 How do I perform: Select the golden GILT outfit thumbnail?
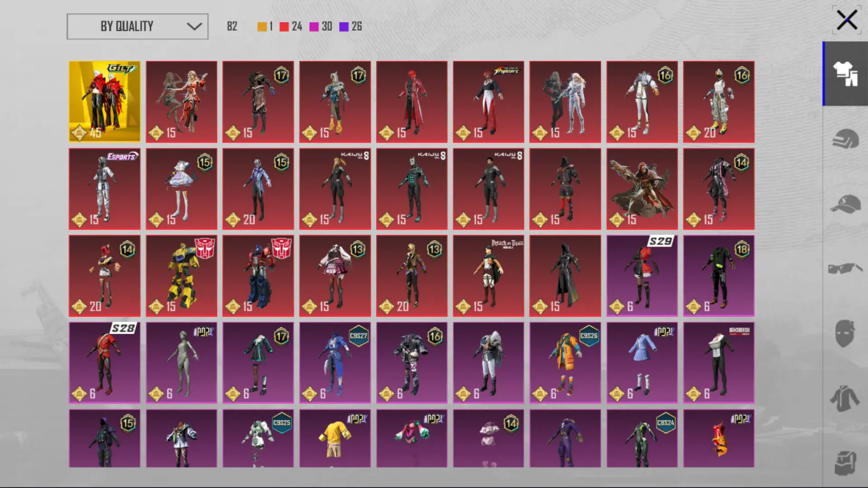(x=104, y=102)
